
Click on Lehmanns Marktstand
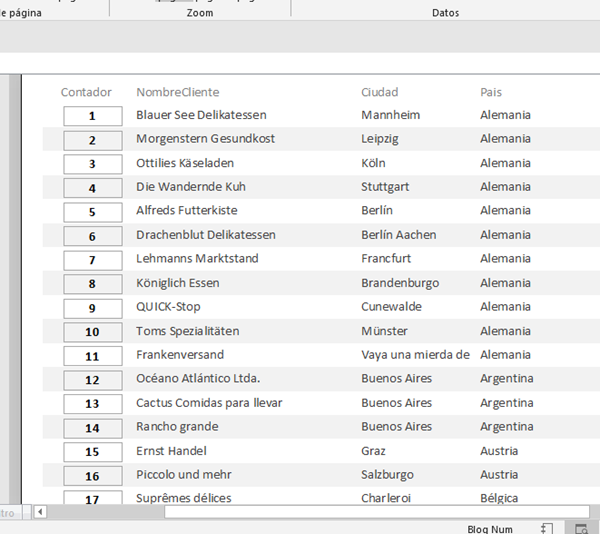click(197, 259)
